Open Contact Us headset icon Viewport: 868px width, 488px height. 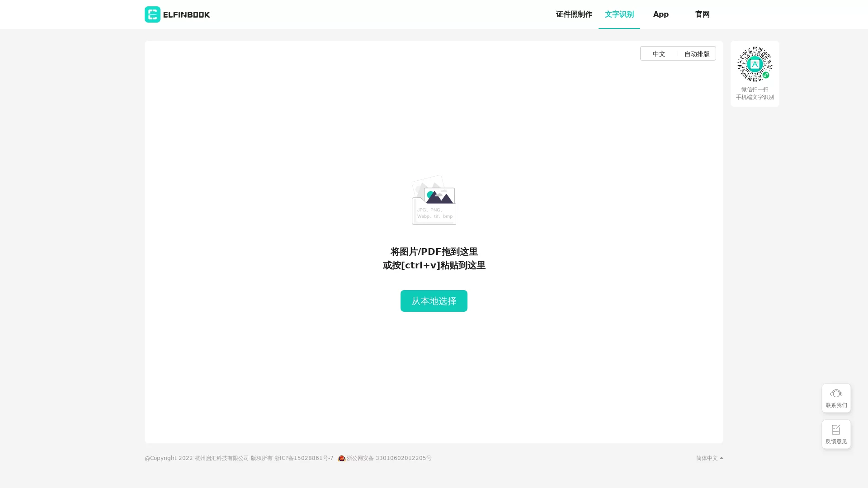(836, 394)
